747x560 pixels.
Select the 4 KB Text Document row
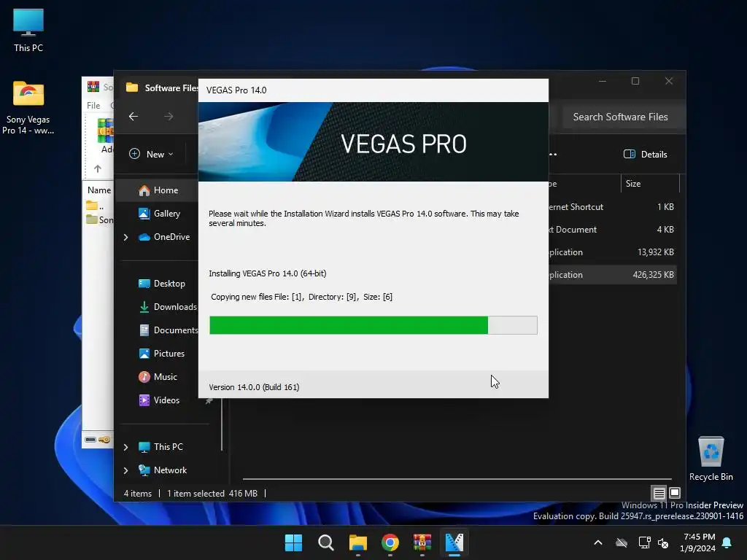pyautogui.click(x=612, y=230)
